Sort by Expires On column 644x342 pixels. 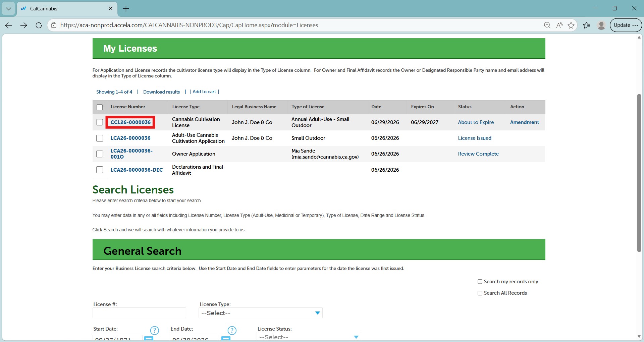pyautogui.click(x=422, y=107)
